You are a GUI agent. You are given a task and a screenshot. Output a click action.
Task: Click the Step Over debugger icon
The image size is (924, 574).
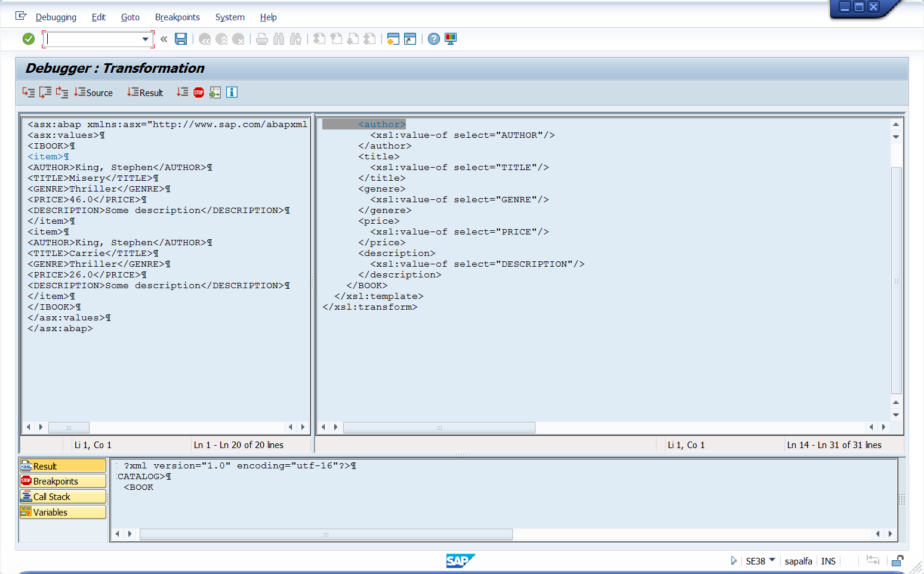coord(45,92)
